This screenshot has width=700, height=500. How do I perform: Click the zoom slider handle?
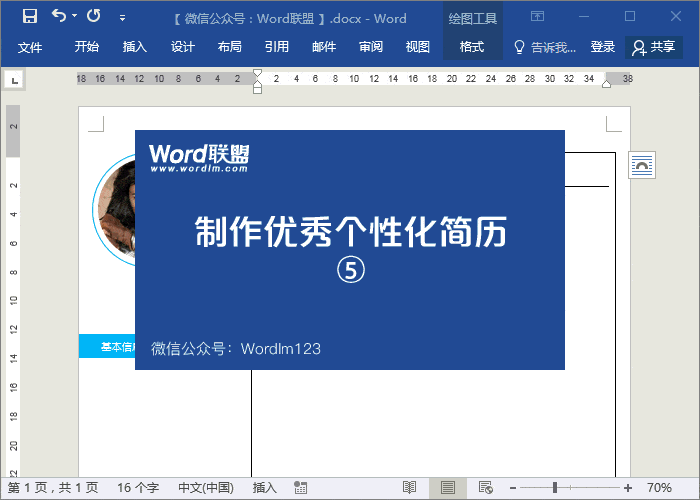555,488
